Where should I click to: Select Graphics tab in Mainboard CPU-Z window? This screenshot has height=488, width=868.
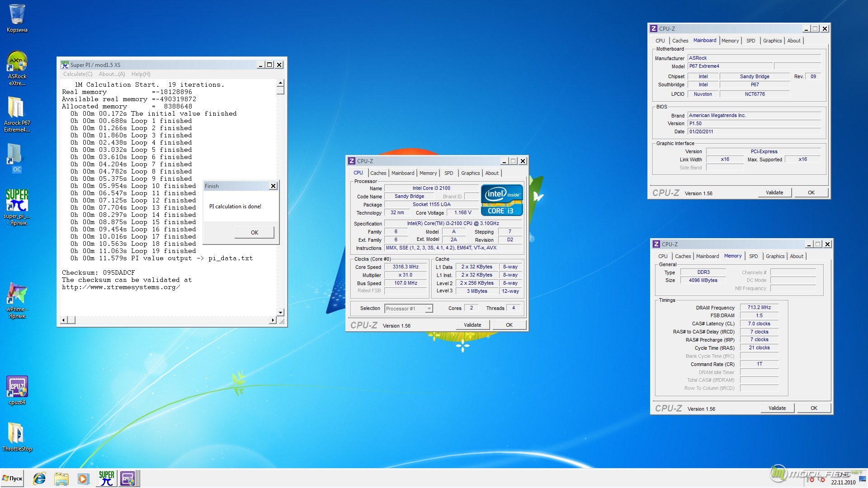point(772,41)
